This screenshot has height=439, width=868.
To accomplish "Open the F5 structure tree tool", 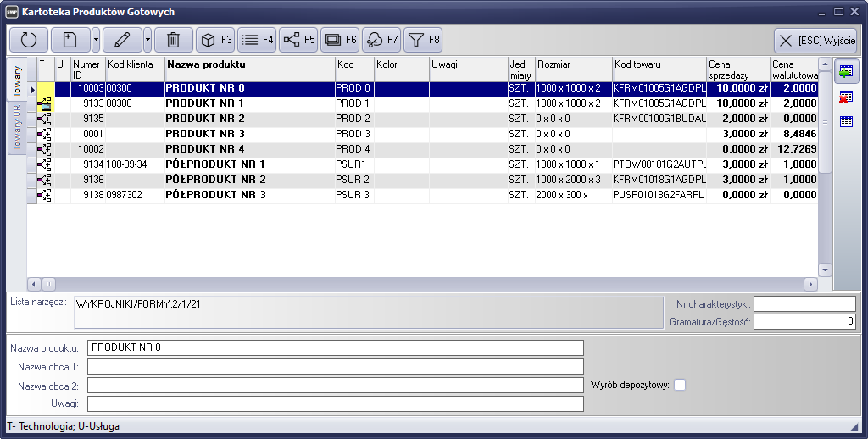I will (298, 39).
